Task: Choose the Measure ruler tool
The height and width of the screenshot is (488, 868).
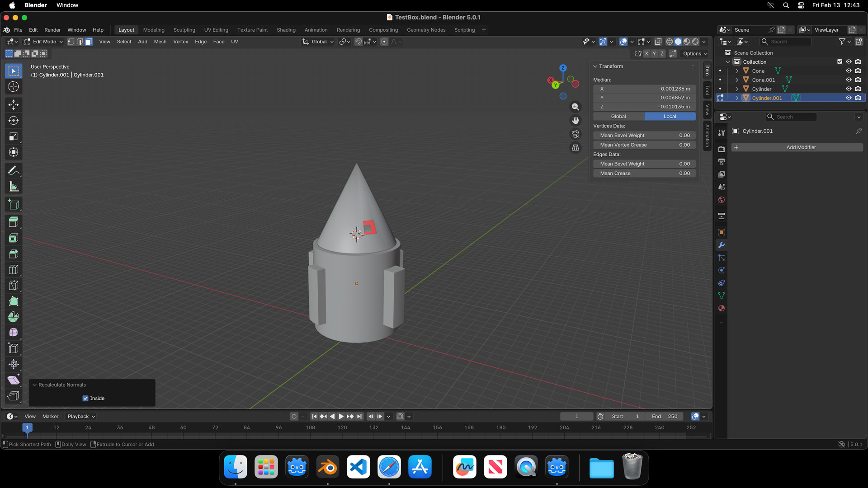Action: [x=14, y=187]
